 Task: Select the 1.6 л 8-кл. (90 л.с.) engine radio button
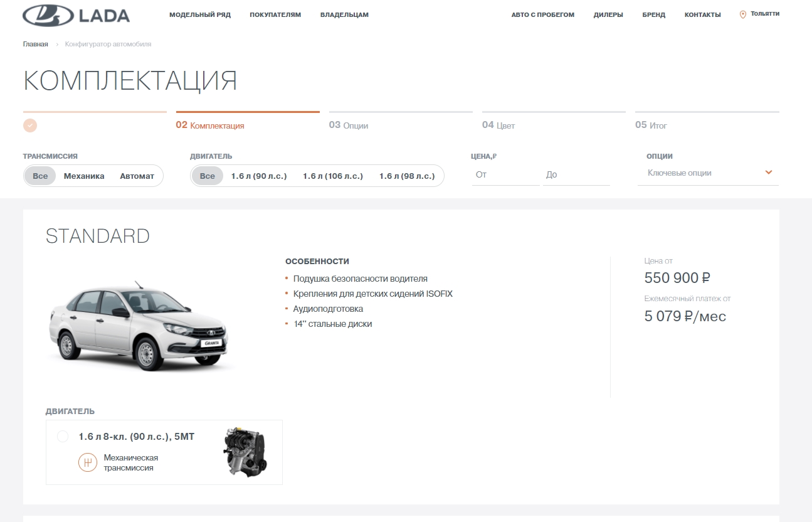click(63, 437)
